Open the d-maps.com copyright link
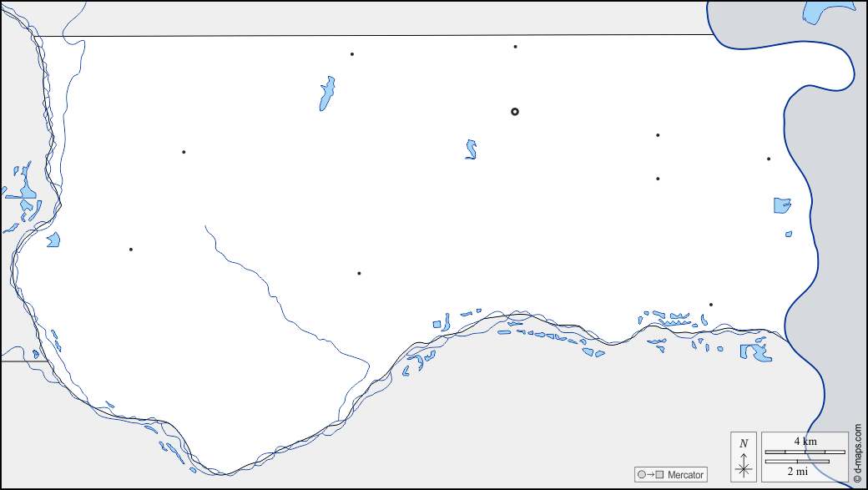Image resolution: width=868 pixels, height=490 pixels. click(857, 452)
